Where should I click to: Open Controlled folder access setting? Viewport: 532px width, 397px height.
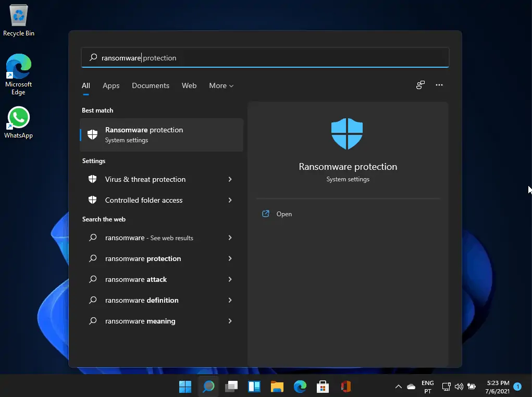click(x=162, y=200)
